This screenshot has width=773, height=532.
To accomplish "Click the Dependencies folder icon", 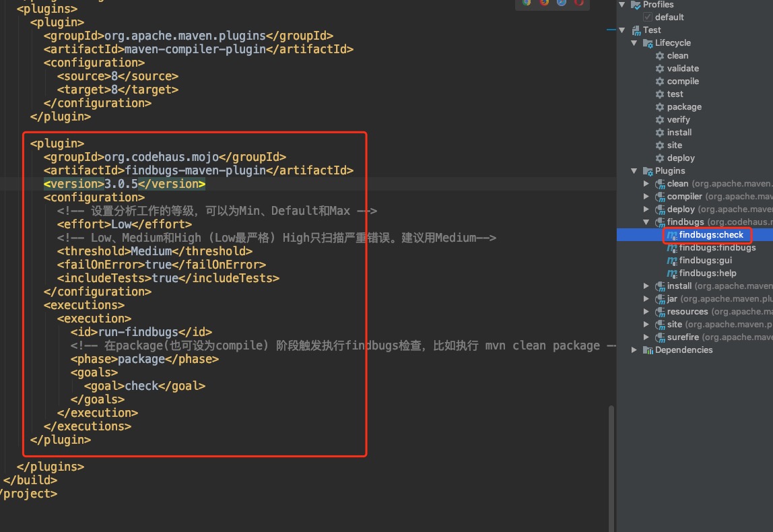I will point(648,350).
